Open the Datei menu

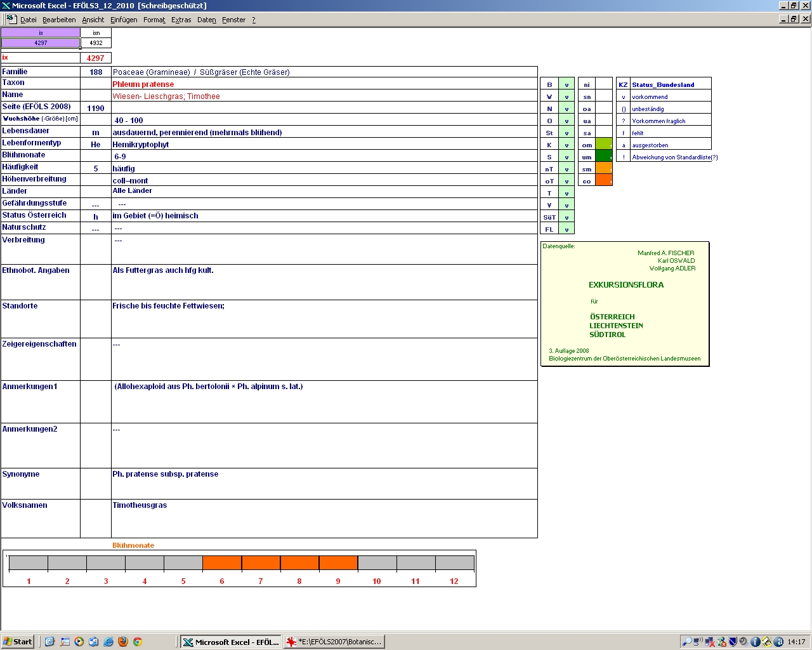point(28,20)
